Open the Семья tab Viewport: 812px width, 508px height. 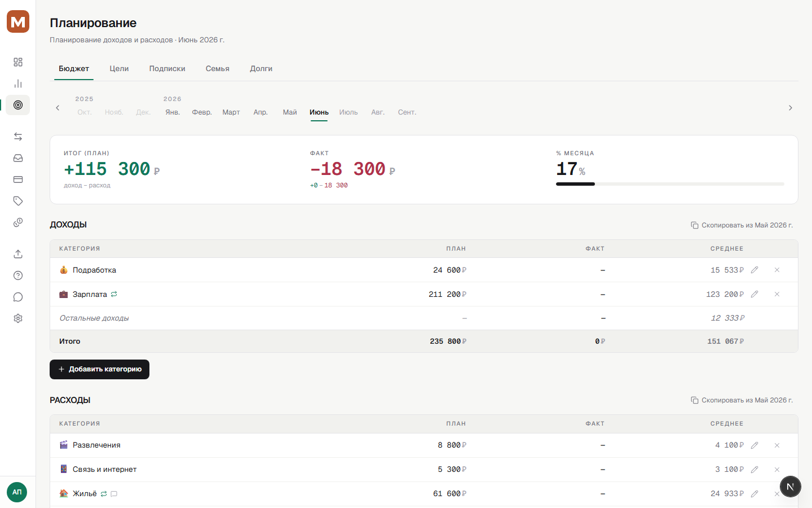point(218,68)
